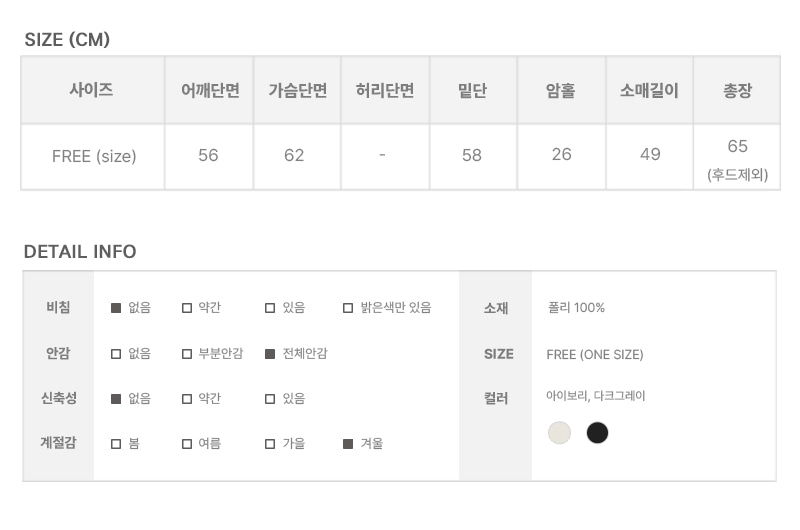Screen dimensions: 800x530
Task: Check the 겨울 season checkbox
Action: coord(348,444)
